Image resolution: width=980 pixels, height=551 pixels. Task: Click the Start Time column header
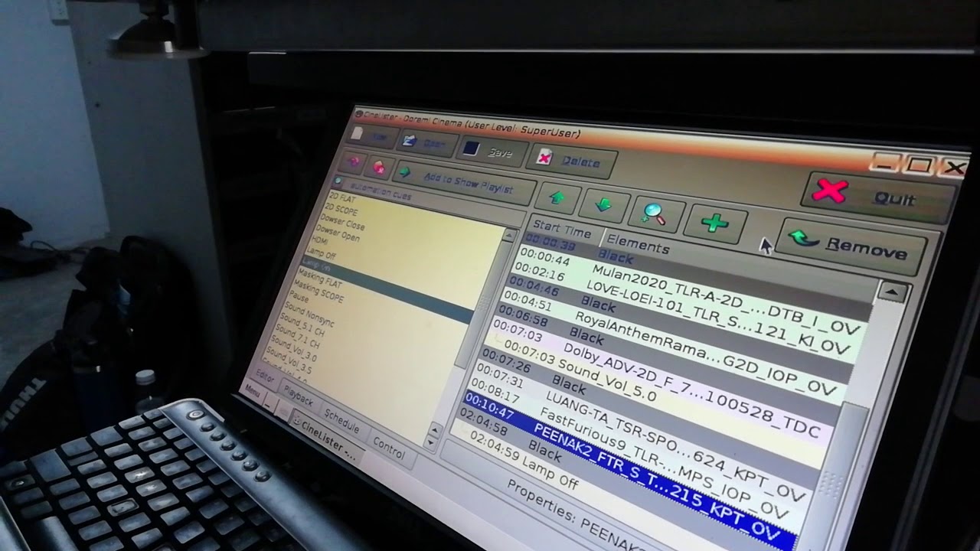tap(562, 229)
